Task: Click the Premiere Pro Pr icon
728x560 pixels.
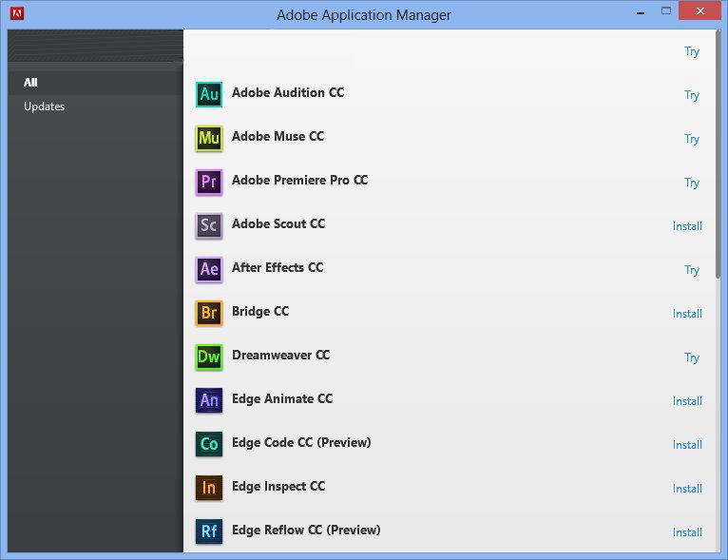Action: [x=209, y=182]
